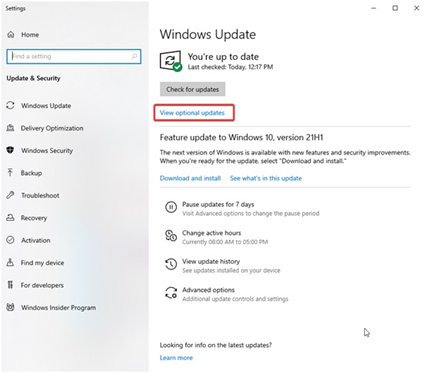The width and height of the screenshot is (427, 373).
Task: Click the search magnifier icon in Find a setting
Action: (x=134, y=56)
